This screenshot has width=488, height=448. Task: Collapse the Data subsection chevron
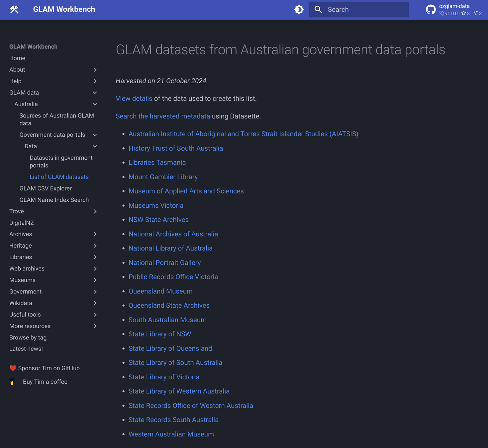[x=95, y=146]
